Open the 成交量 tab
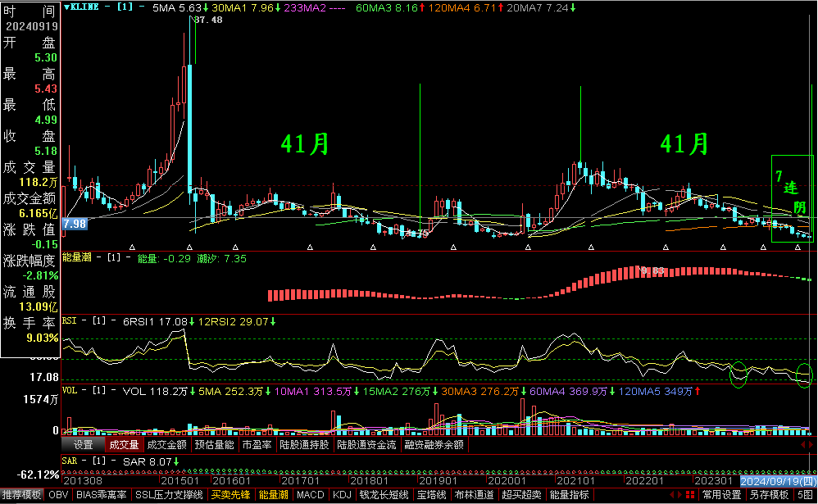818x504 pixels. pos(123,445)
